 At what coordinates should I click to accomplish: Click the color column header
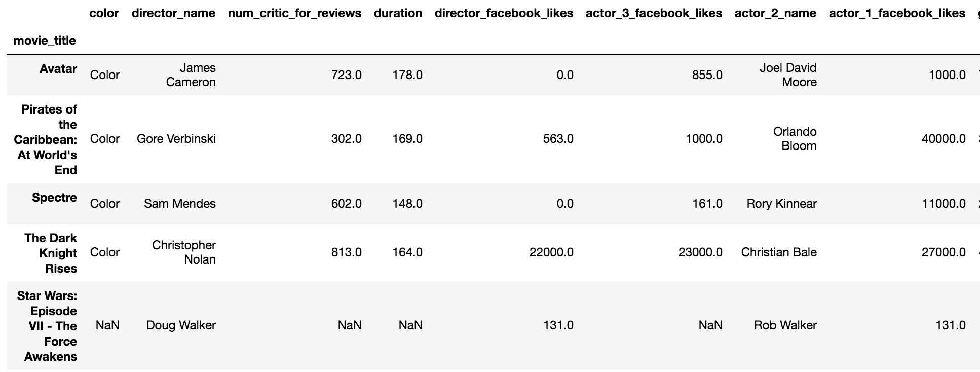click(104, 13)
